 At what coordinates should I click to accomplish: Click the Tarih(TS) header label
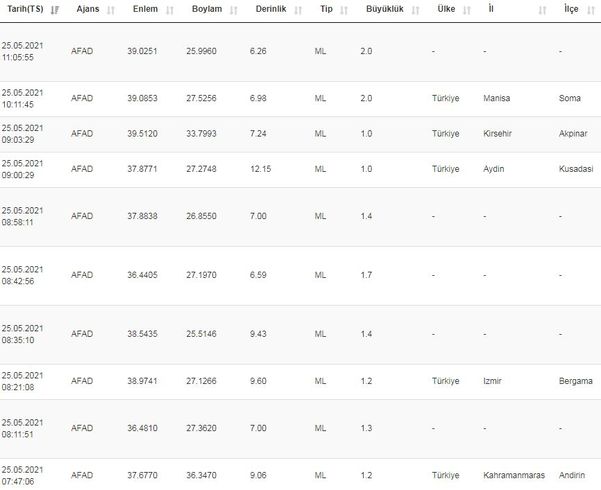[24, 9]
